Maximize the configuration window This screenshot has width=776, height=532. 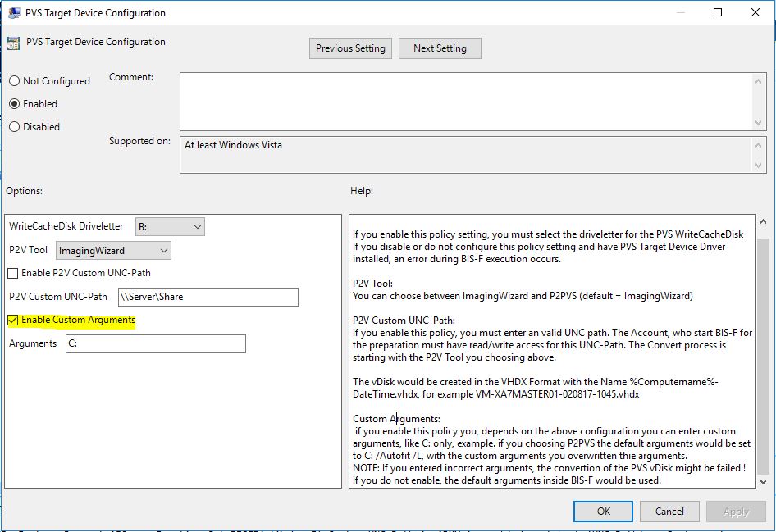718,13
